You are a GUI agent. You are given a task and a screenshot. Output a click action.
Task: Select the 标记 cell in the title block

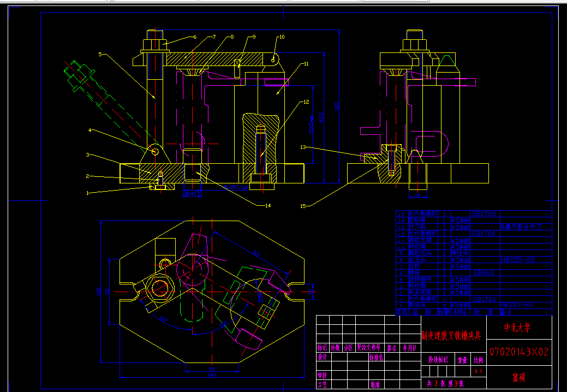click(322, 348)
